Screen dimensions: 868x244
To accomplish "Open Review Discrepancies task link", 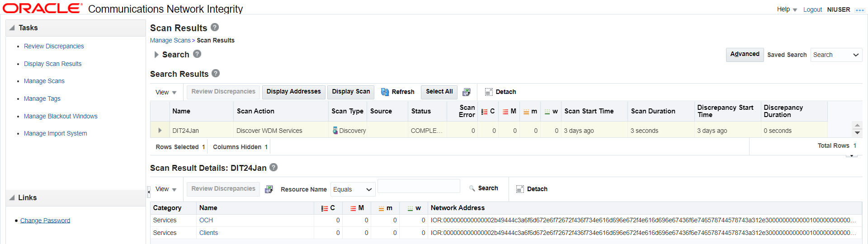I will [x=54, y=46].
